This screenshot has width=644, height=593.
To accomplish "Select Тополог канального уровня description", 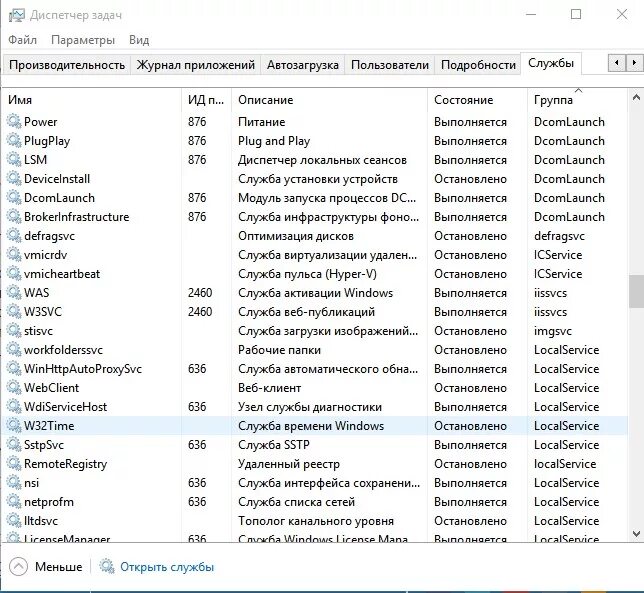I will pos(316,521).
